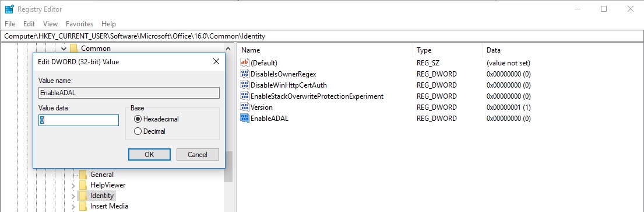Click the Registry Editor app icon in title bar

(9, 9)
